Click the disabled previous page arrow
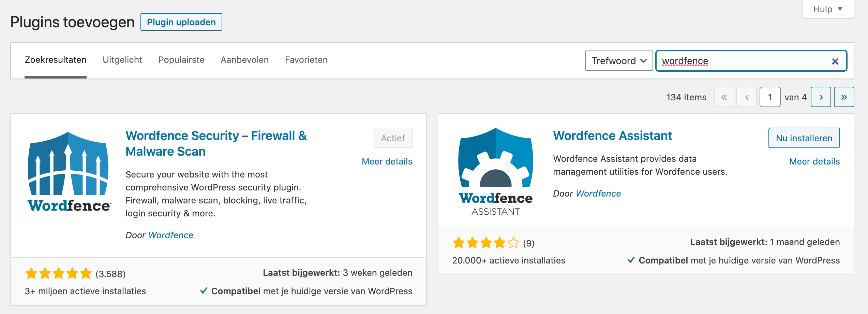The image size is (868, 314). pyautogui.click(x=747, y=97)
